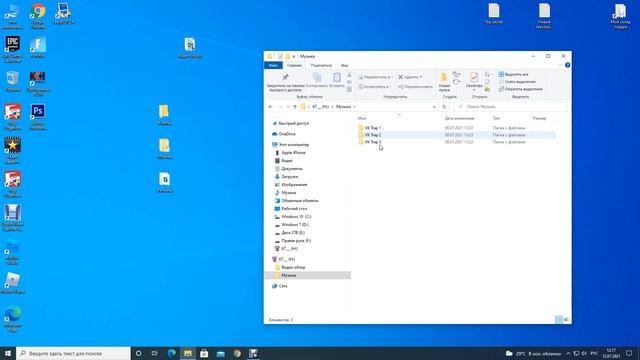Select Загрузки in the navigation pane
This screenshot has height=360, width=640.
coord(286,176)
